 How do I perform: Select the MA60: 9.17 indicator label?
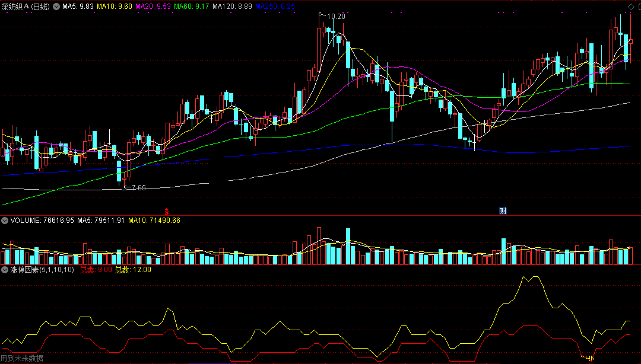pos(191,7)
